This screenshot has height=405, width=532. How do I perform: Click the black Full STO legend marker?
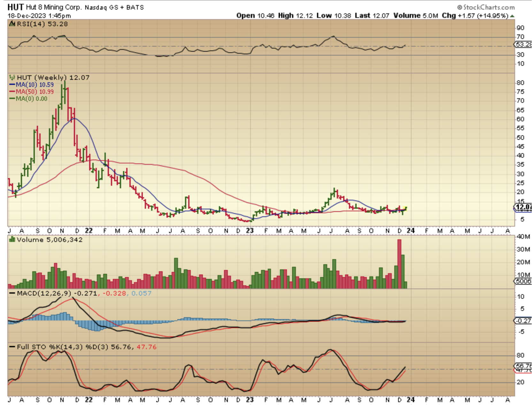[x=12, y=347]
